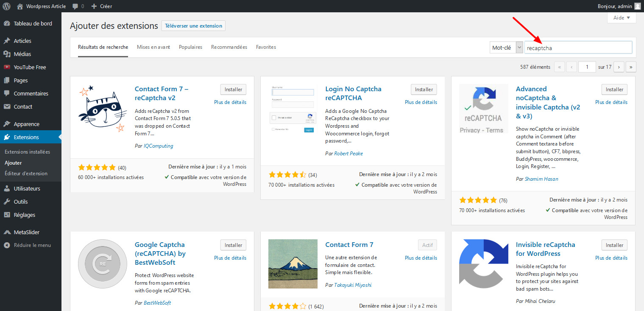Click Invisible reCaptcha for WordPress logo

point(483,264)
